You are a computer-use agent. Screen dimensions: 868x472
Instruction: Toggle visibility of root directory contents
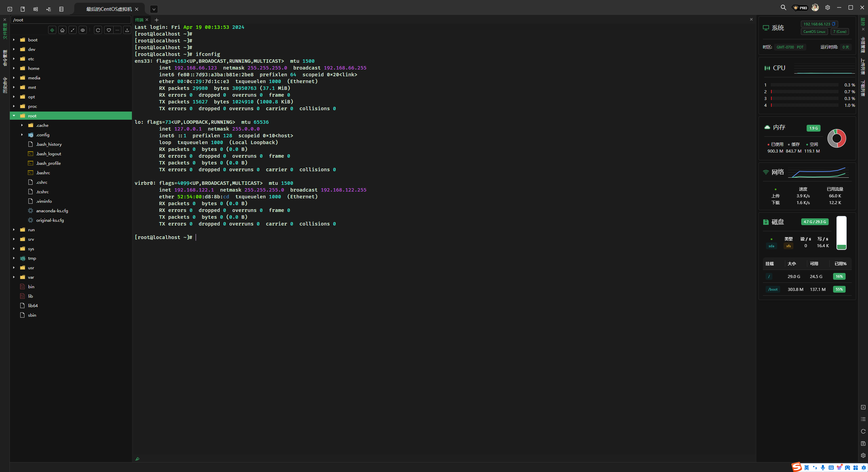pos(14,116)
